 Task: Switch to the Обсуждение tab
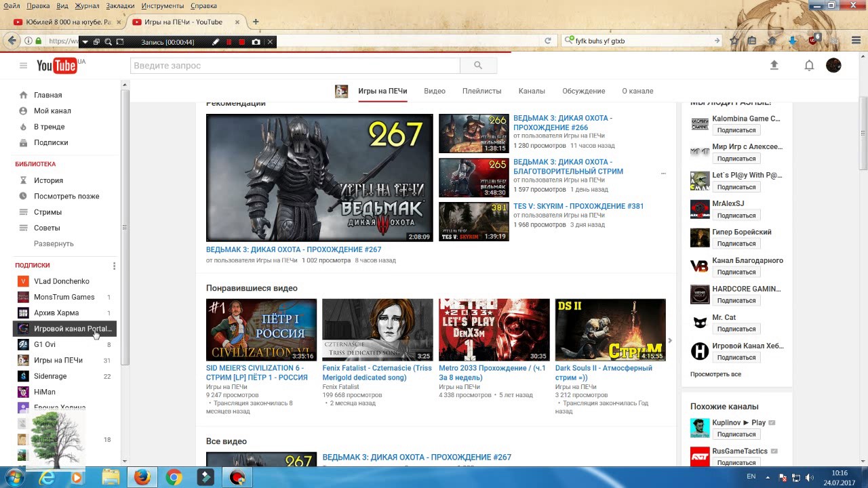pos(583,91)
